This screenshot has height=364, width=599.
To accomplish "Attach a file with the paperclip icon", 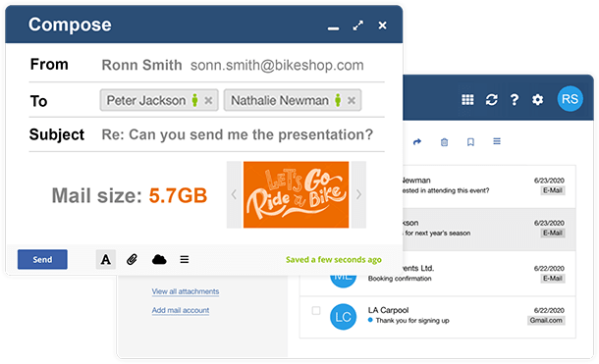I will 132,259.
